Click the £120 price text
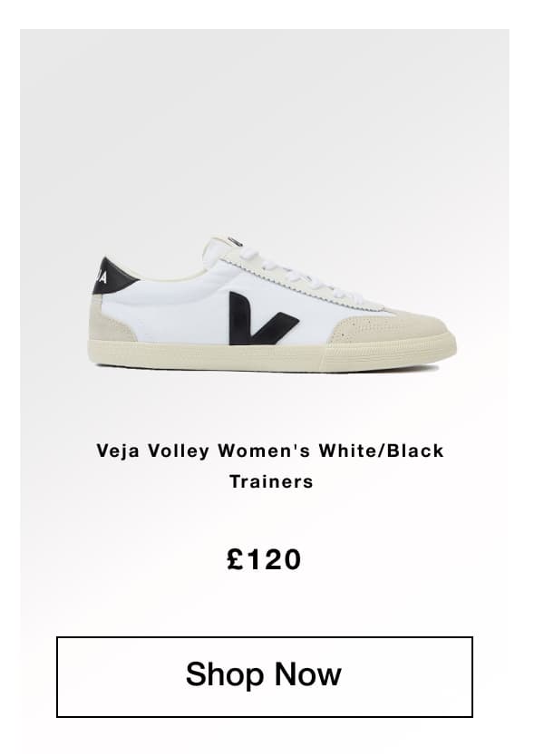 point(264,559)
